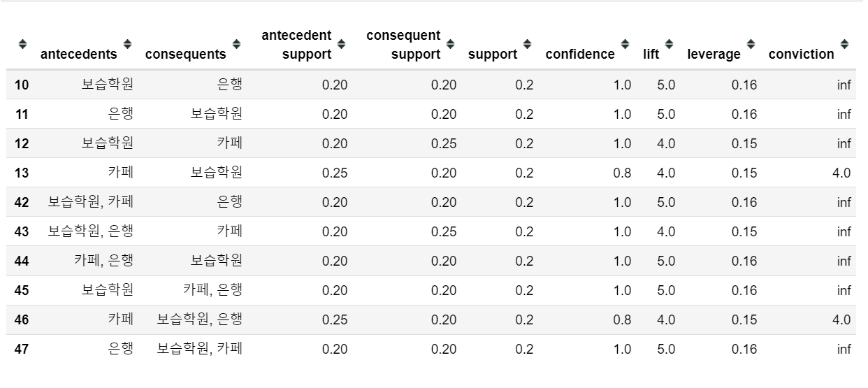Viewport: 868px width, 388px height.
Task: Click the antecedents column header label
Action: coord(79,55)
